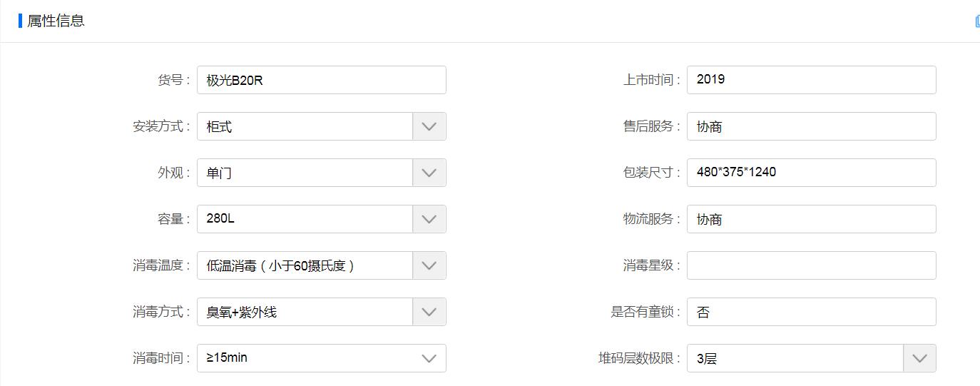Click the 货号 label text
The height and width of the screenshot is (386, 980).
(171, 80)
